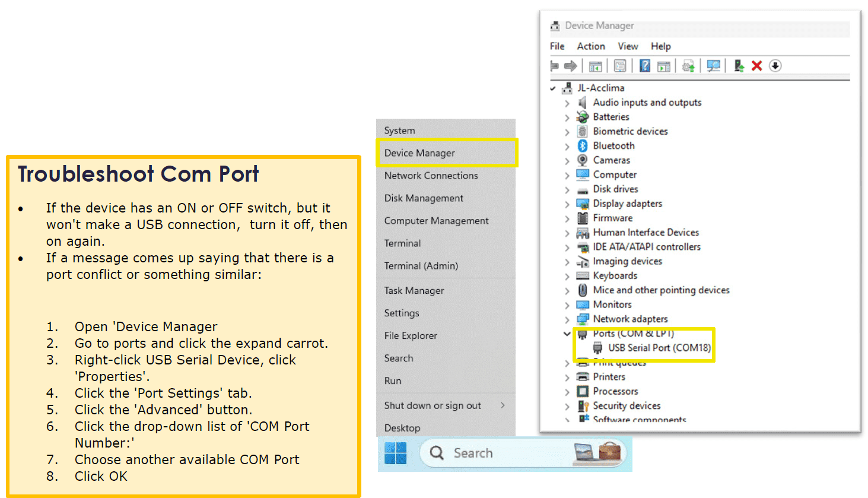Collapse the Ports (COM & LPT) node
This screenshot has width=868, height=498.
[x=567, y=334]
